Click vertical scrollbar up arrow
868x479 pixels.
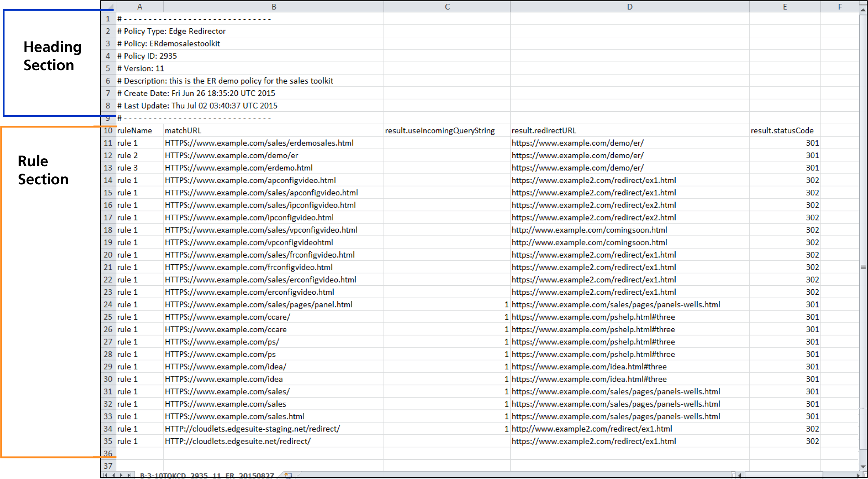[x=863, y=9]
